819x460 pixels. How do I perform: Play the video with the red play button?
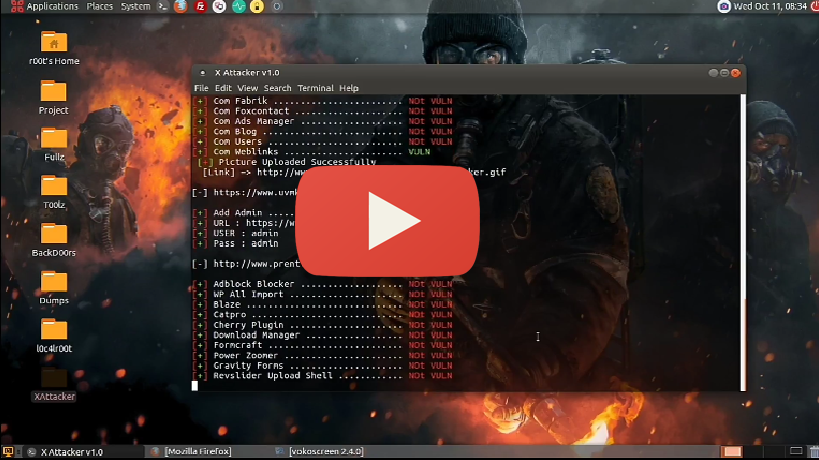[x=387, y=221]
